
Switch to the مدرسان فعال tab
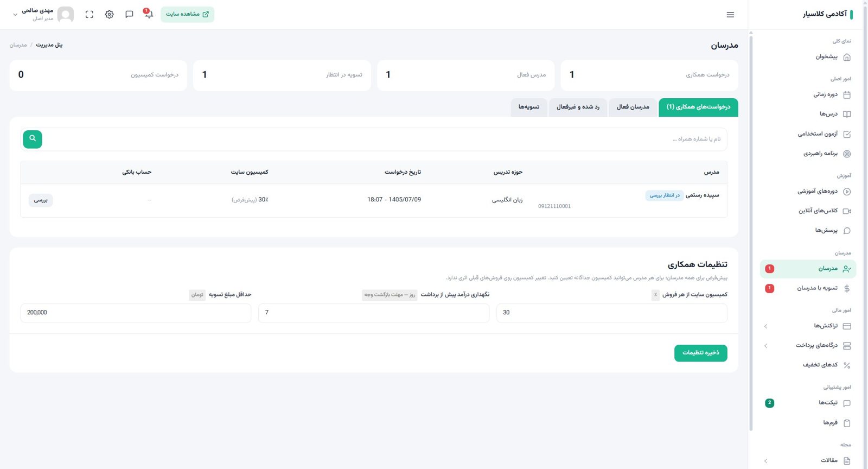633,107
